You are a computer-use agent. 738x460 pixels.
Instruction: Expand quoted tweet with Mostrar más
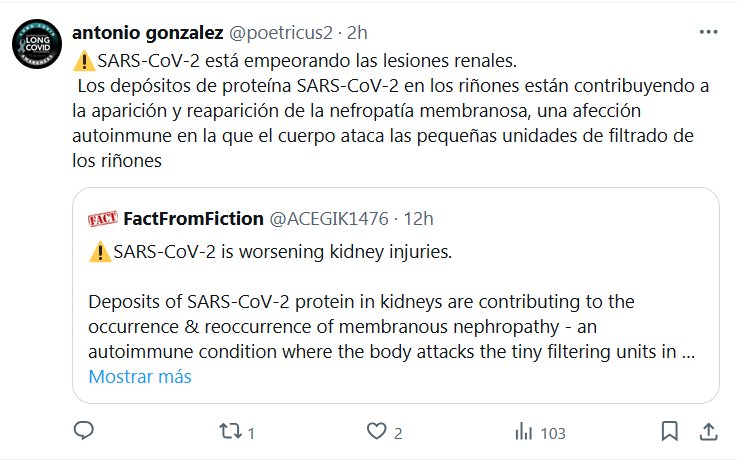(139, 377)
